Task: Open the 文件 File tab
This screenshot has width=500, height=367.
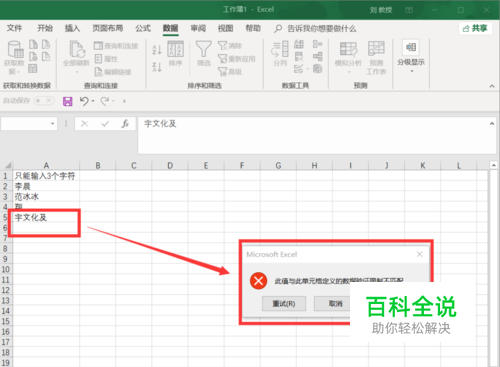Action: coord(14,28)
